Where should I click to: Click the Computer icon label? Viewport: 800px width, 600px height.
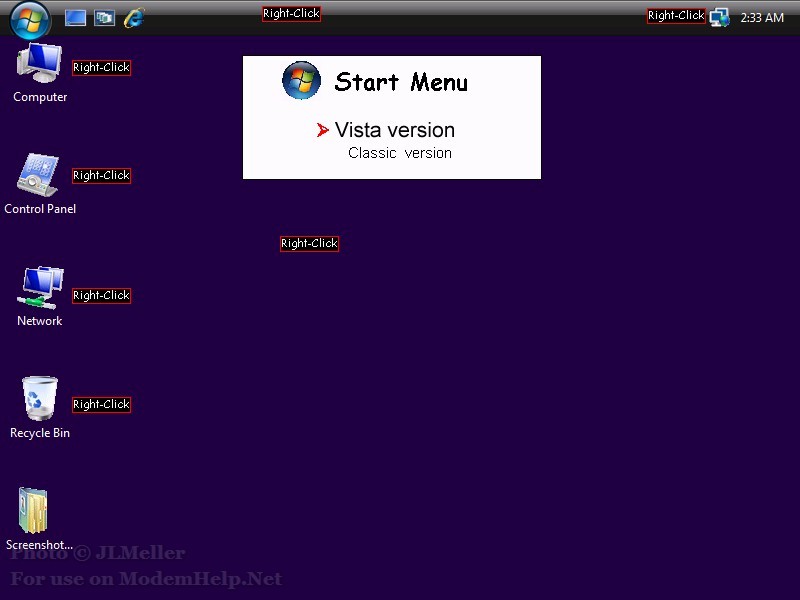[x=40, y=97]
